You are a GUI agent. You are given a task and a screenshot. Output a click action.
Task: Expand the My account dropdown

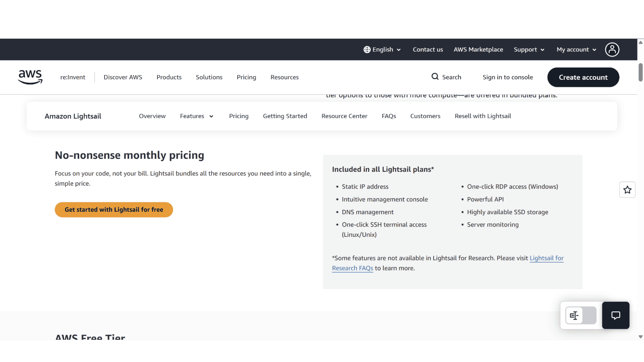pos(576,50)
